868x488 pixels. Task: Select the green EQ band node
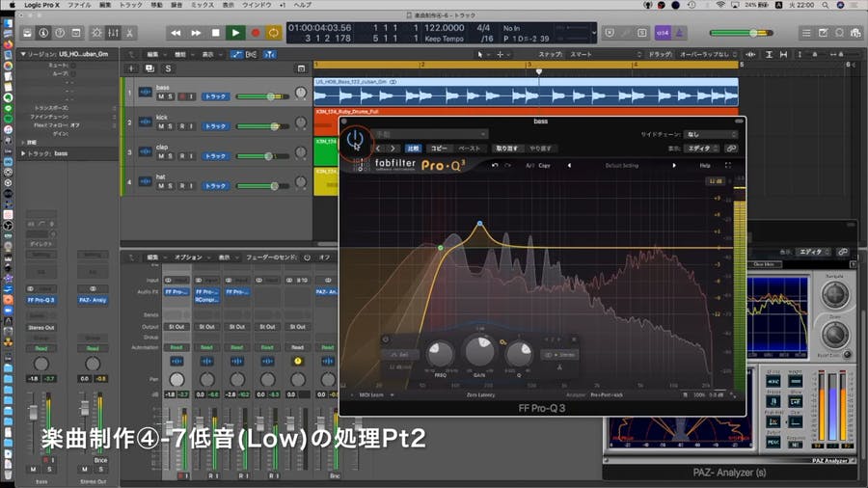(441, 248)
